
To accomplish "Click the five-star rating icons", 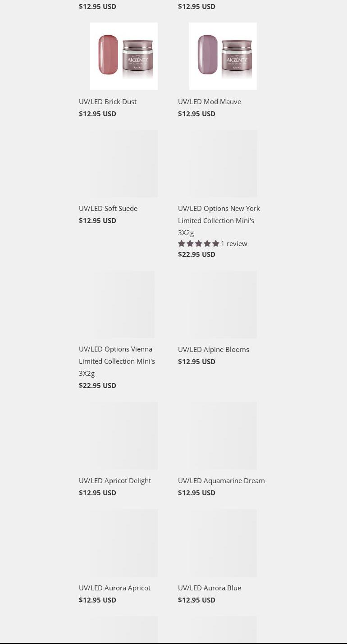I will 199,243.
